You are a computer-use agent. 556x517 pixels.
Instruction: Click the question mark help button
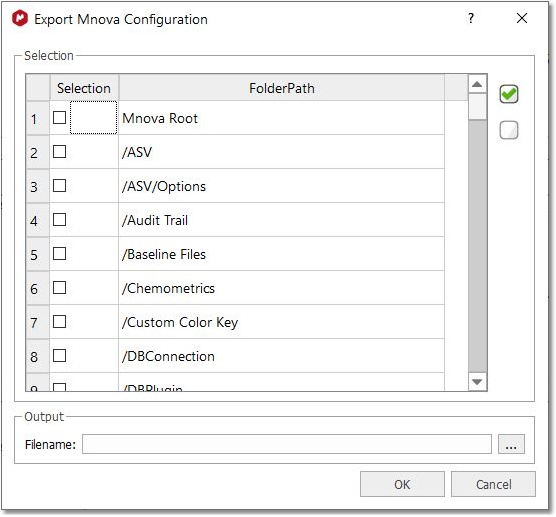click(471, 18)
